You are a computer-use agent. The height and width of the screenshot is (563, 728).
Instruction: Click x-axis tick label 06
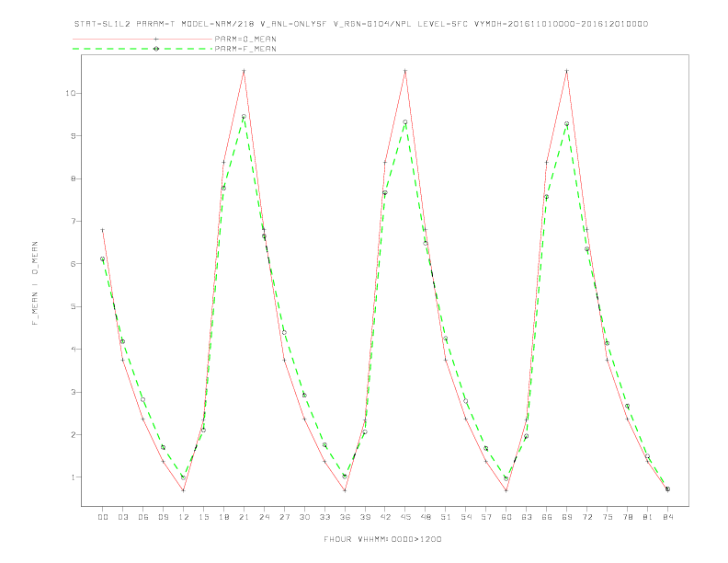143,517
